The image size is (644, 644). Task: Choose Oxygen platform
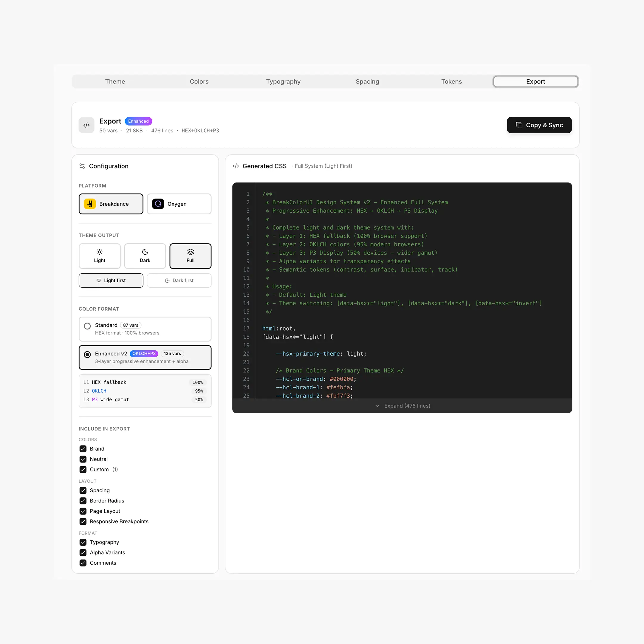pos(179,204)
